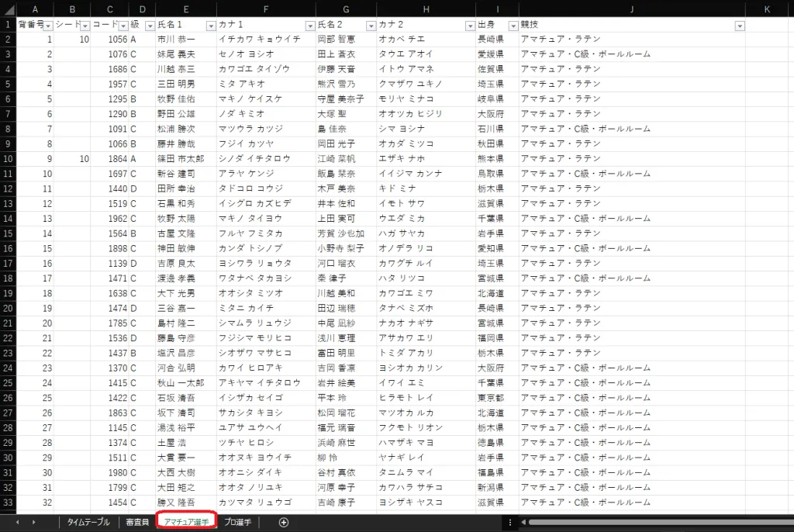
Task: Open the 競技 column filter dropdown
Action: coord(739,26)
